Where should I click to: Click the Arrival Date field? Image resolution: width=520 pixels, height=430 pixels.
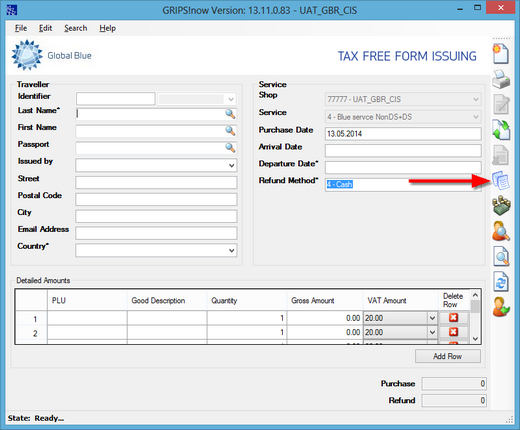403,151
